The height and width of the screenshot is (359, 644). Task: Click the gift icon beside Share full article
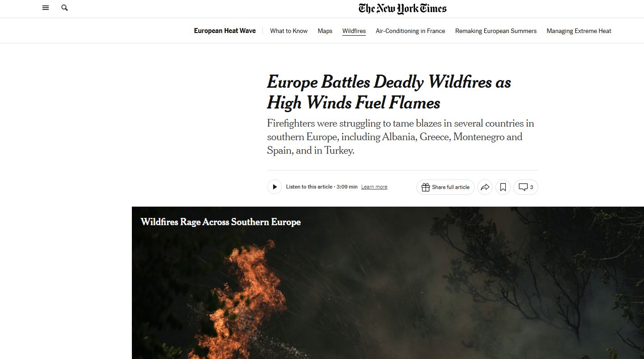click(425, 187)
